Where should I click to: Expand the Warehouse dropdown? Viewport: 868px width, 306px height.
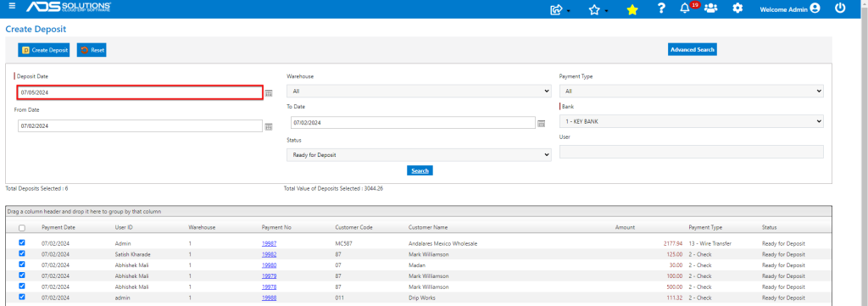(419, 91)
